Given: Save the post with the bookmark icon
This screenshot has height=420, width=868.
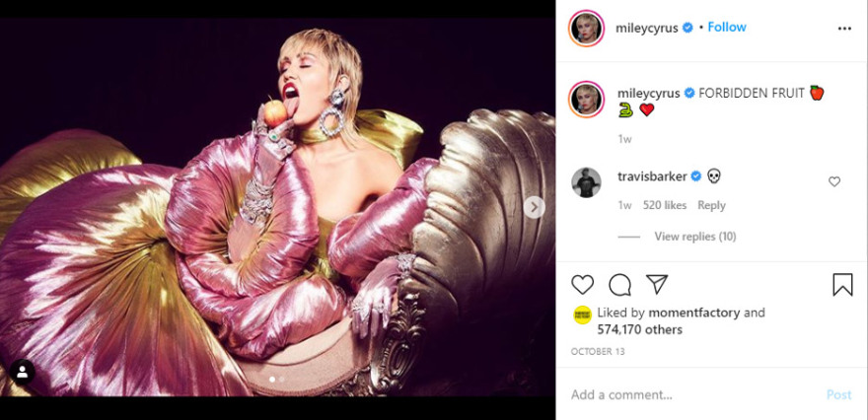Looking at the screenshot, I should pyautogui.click(x=842, y=285).
